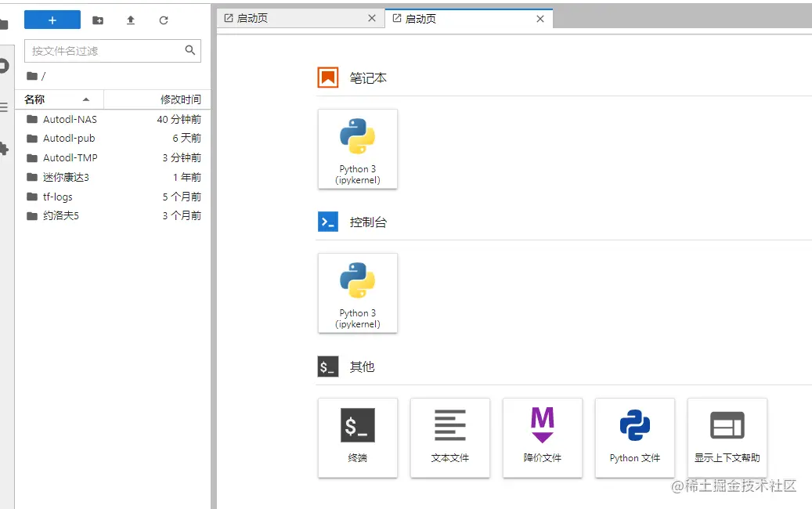Screen dimensions: 812x509
Task: Create a new text file (文本文件)
Action: [450, 438]
